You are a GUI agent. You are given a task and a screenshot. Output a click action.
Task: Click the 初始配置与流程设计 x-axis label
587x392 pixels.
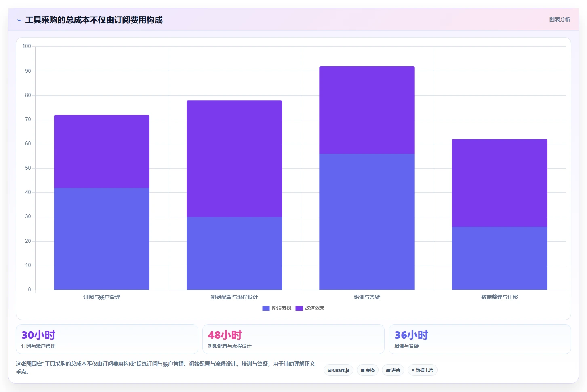(x=234, y=297)
